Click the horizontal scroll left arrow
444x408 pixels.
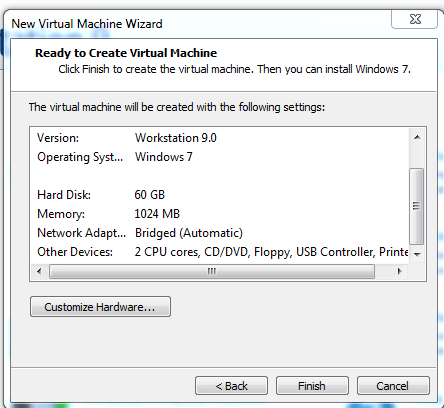[39, 271]
